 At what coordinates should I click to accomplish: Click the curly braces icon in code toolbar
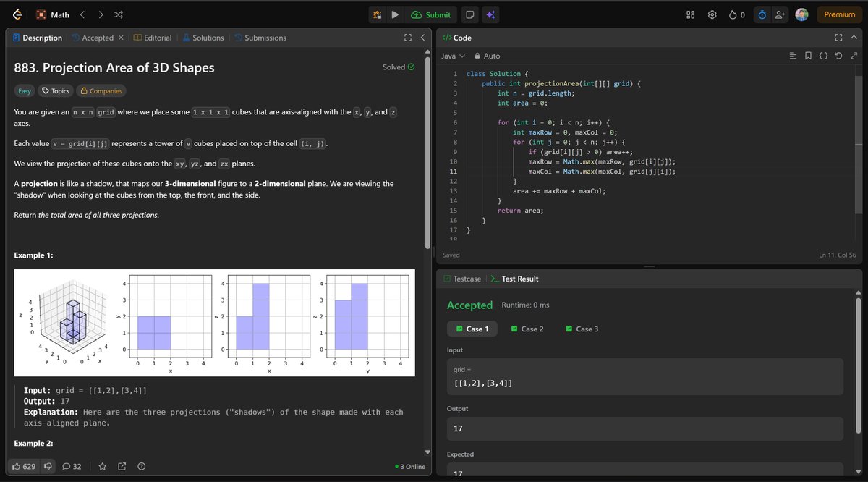click(x=823, y=56)
